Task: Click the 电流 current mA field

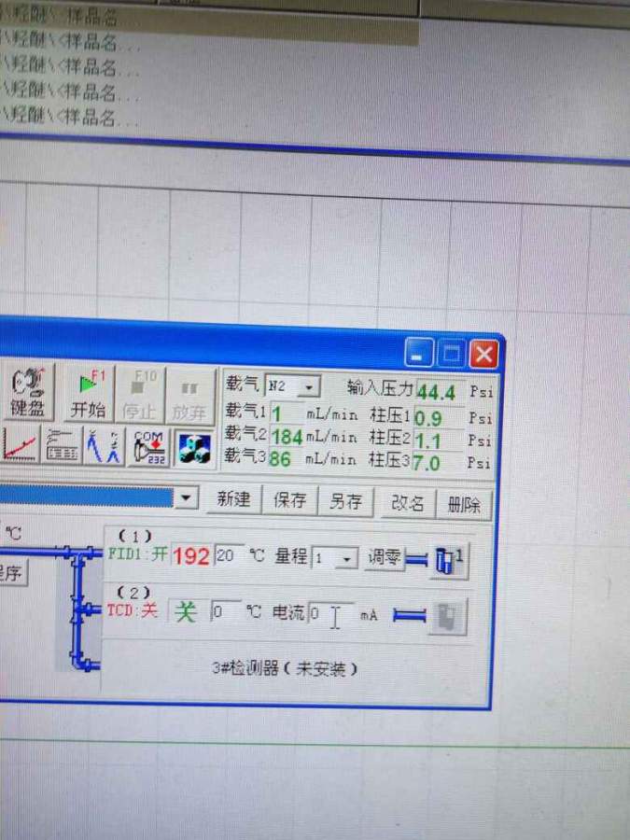Action: tap(330, 614)
